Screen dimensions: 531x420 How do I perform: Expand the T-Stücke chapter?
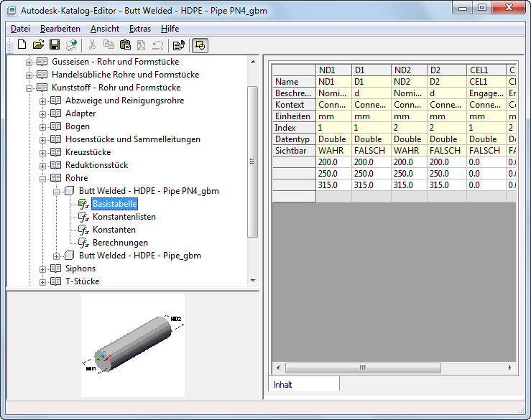(42, 282)
